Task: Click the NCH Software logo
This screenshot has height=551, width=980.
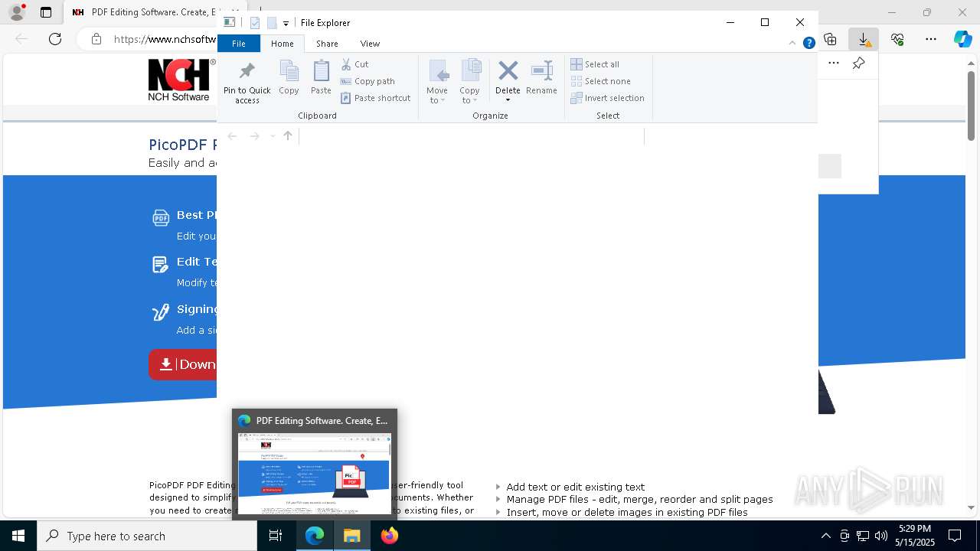Action: [182, 80]
